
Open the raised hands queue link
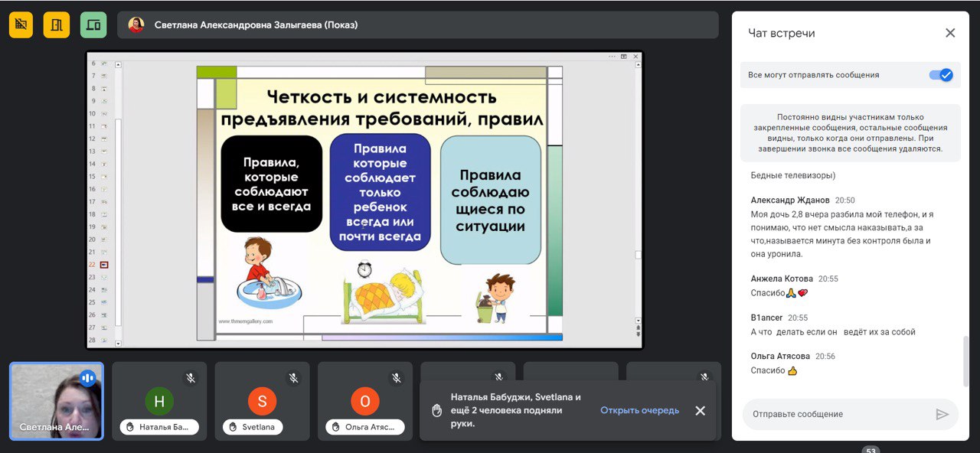(x=639, y=410)
